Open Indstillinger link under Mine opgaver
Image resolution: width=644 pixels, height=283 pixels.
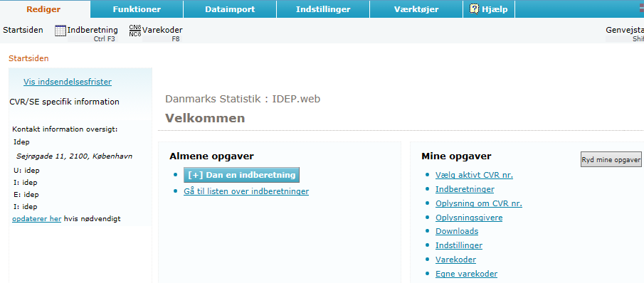click(459, 245)
